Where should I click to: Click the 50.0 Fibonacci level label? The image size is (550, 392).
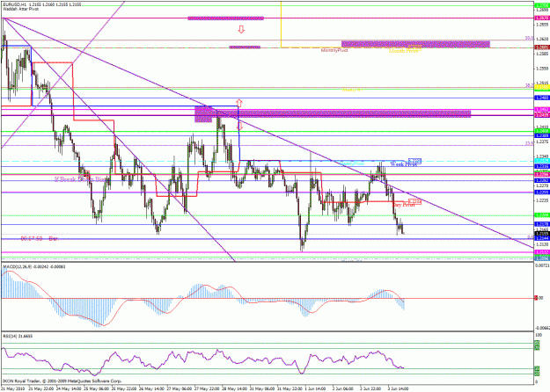529,38
